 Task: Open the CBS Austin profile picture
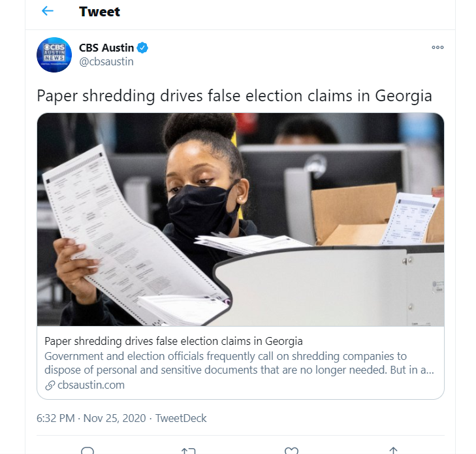pos(54,55)
